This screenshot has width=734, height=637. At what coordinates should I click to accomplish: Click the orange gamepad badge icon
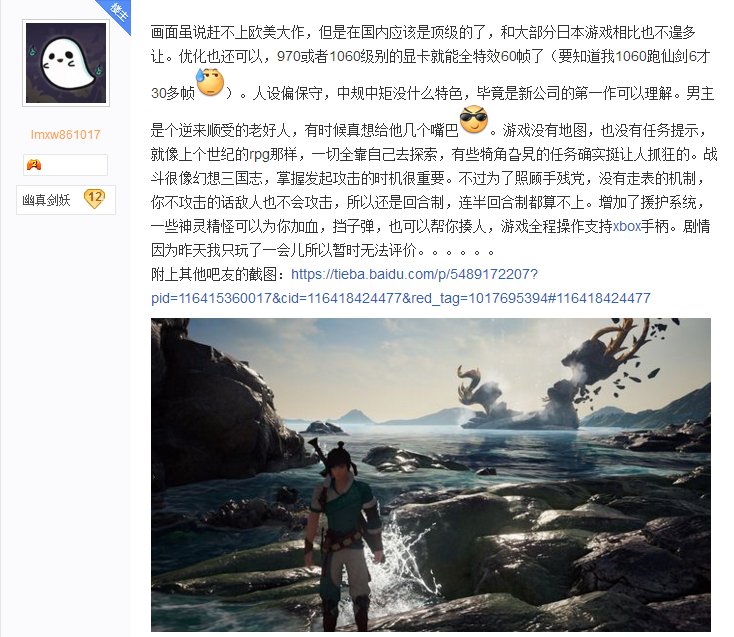34,165
